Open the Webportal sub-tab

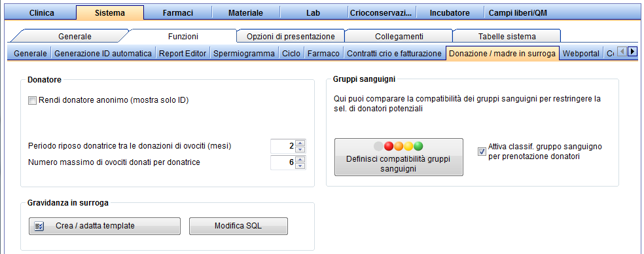581,54
